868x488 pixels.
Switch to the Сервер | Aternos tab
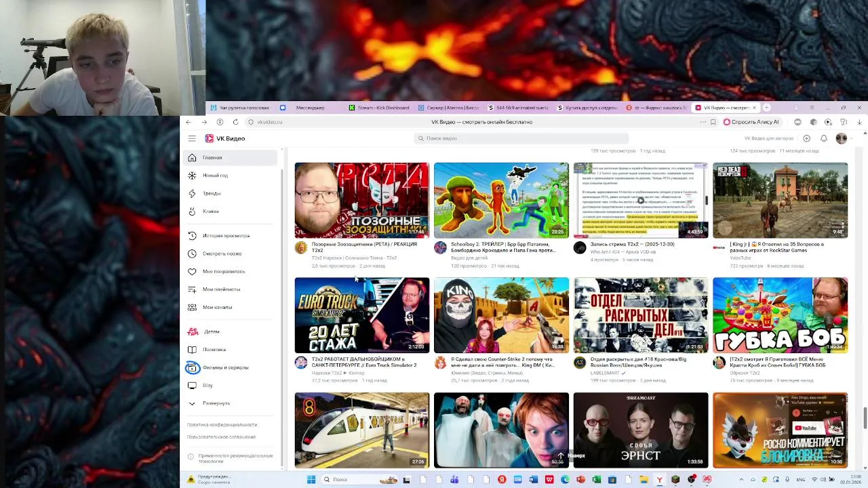[449, 108]
